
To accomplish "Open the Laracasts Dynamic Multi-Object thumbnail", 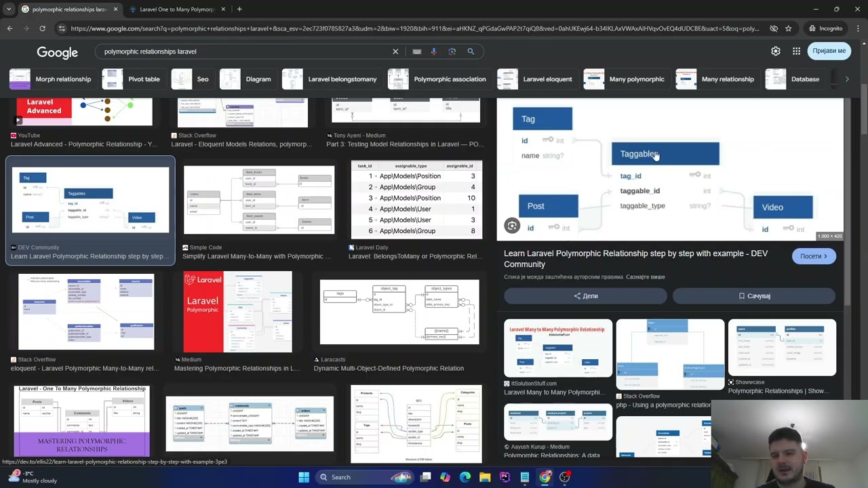I will click(x=399, y=312).
